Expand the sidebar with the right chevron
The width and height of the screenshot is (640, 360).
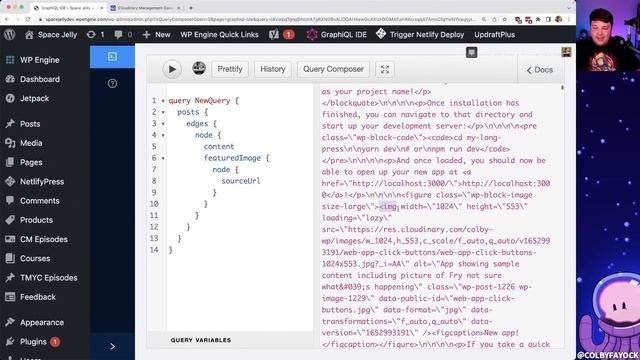(x=112, y=346)
